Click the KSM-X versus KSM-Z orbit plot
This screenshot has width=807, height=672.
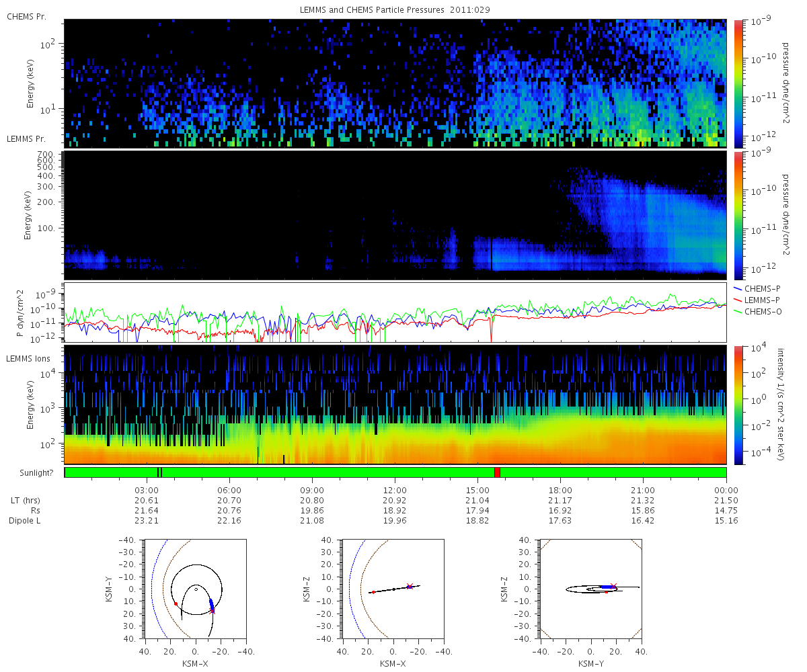click(393, 589)
